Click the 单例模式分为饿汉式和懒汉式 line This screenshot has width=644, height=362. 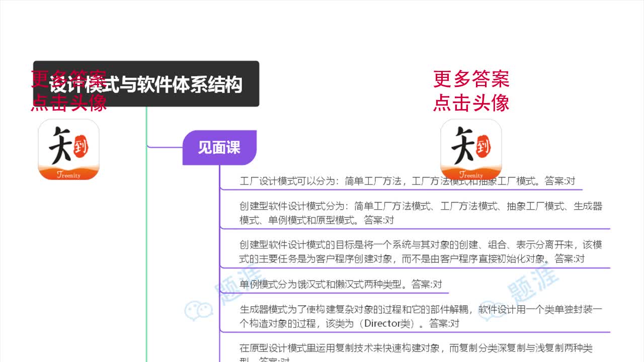coord(341,284)
